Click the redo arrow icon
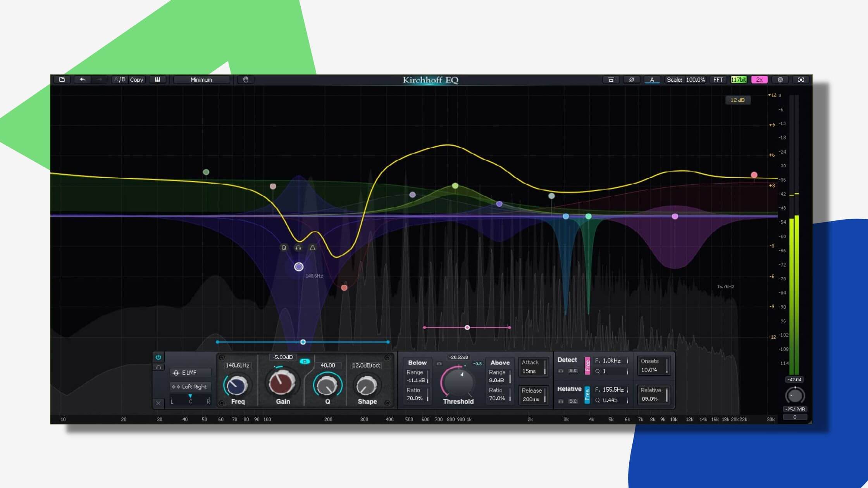This screenshot has height=488, width=868. point(100,79)
